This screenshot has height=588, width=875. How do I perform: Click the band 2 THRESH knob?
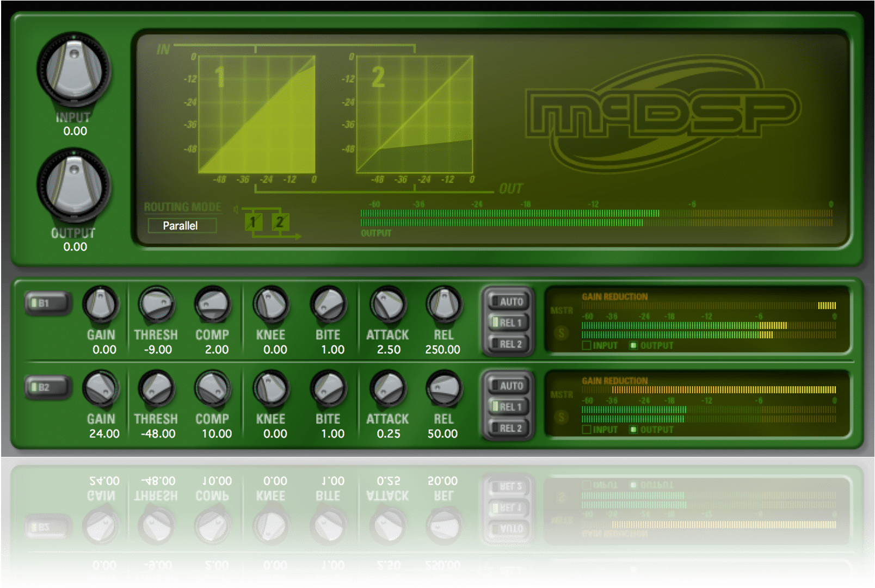(156, 389)
